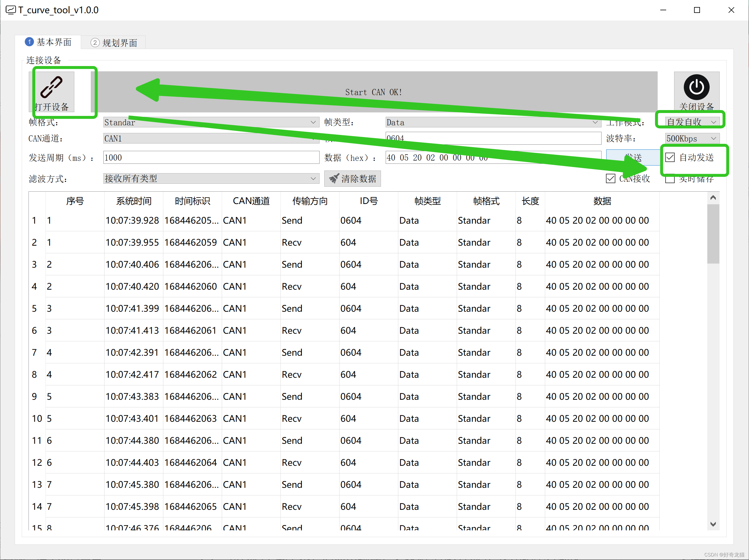
Task: Click the 数据 hex input field
Action: 493,157
